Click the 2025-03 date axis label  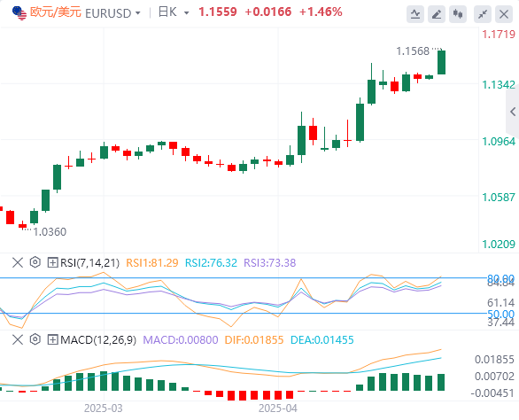[x=104, y=408]
